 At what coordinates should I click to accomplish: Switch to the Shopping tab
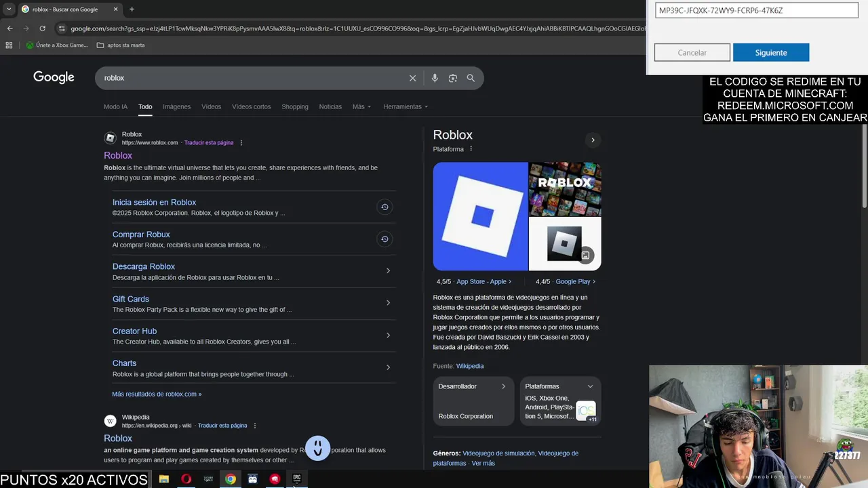click(x=295, y=106)
